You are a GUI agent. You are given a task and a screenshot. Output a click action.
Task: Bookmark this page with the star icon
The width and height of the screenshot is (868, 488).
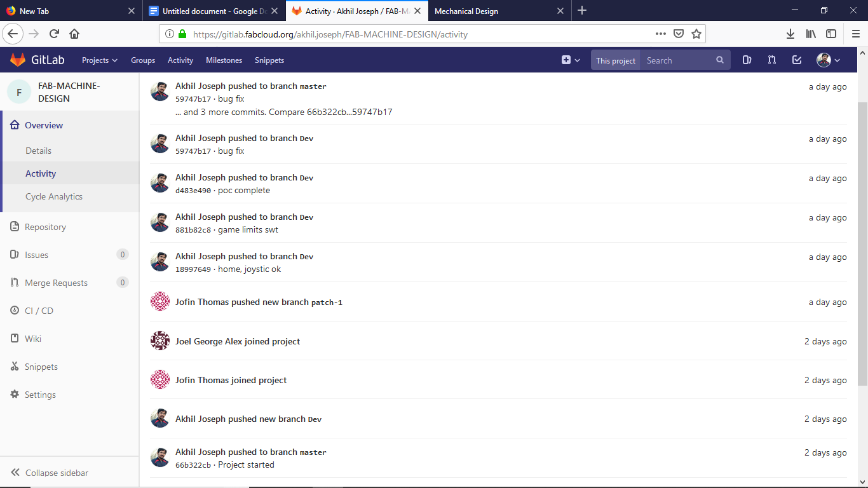[x=696, y=34]
